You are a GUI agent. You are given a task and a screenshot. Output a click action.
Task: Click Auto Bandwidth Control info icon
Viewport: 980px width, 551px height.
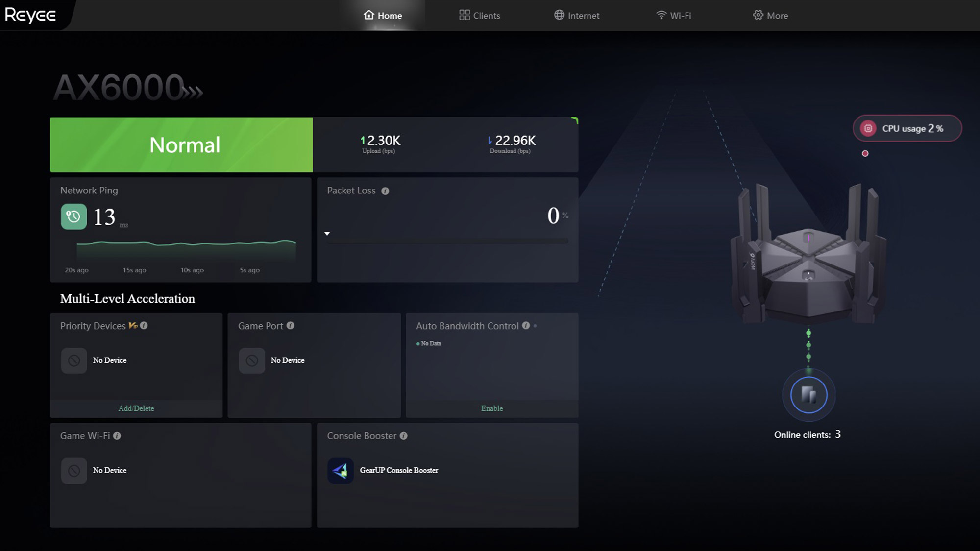coord(526,325)
